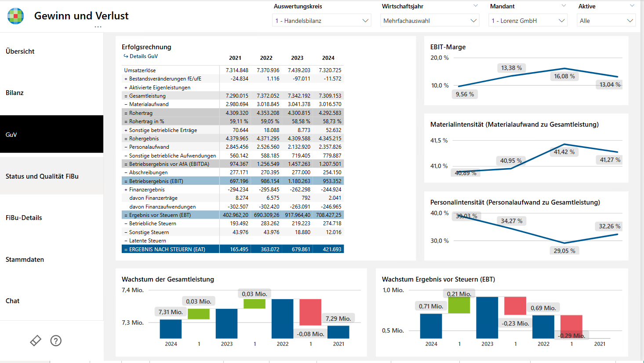Open the Mandant Lorenz GmbH dropdown

pos(528,21)
